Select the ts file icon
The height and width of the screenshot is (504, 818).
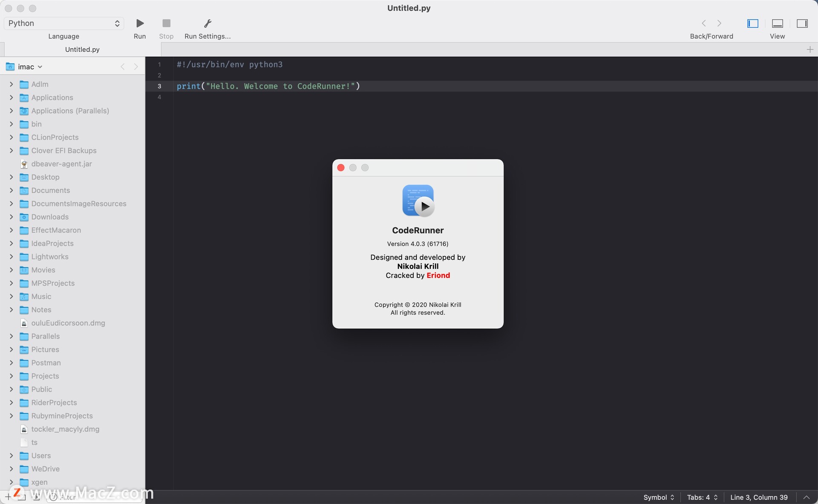[24, 443]
